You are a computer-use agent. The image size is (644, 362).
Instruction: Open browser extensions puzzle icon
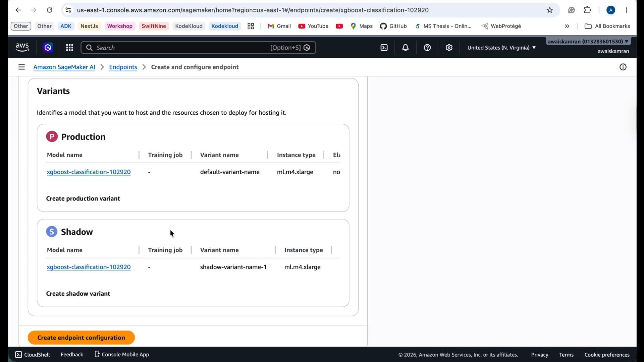point(588,10)
